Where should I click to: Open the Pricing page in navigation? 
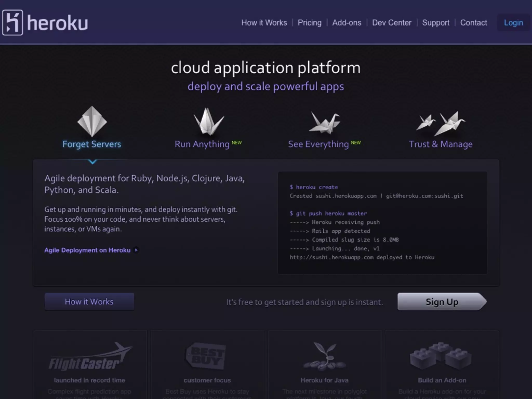(309, 23)
